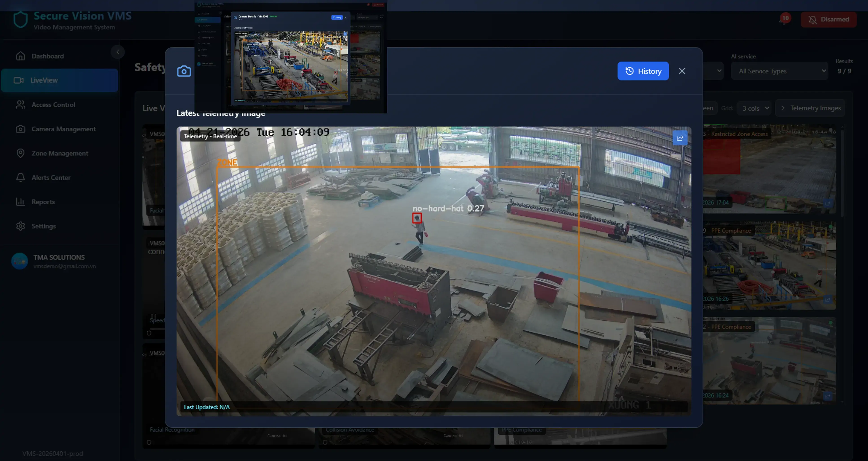The height and width of the screenshot is (461, 868).
Task: Select LiveView in the sidebar
Action: pos(60,80)
